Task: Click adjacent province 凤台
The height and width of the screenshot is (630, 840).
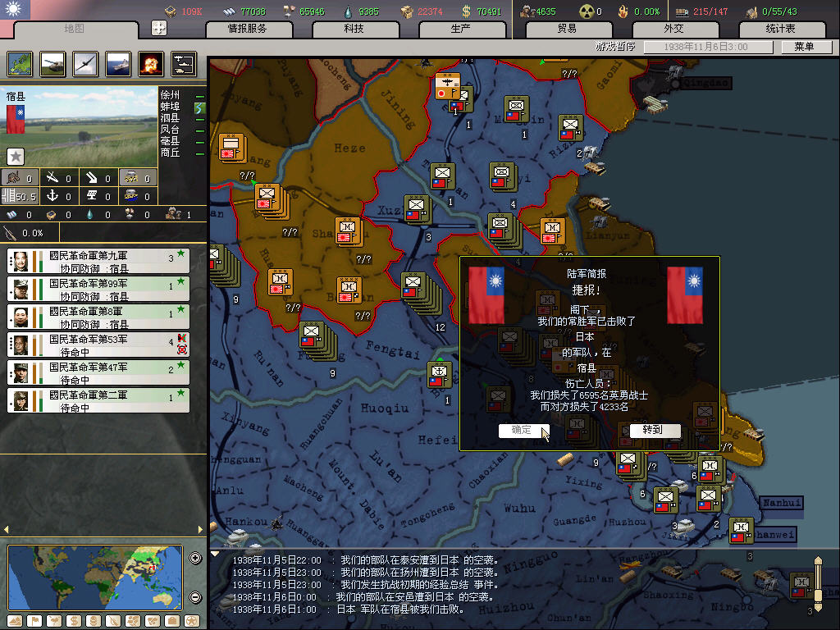Action: 170,130
